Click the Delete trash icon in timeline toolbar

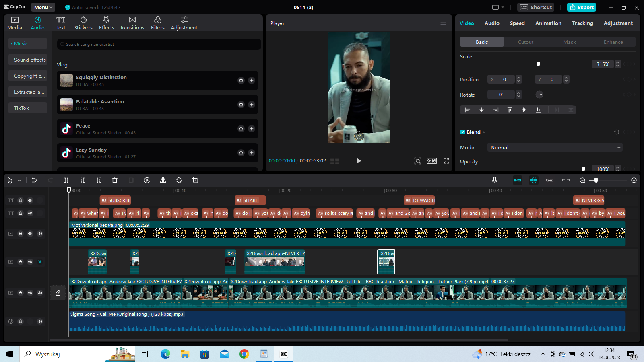coord(115,180)
